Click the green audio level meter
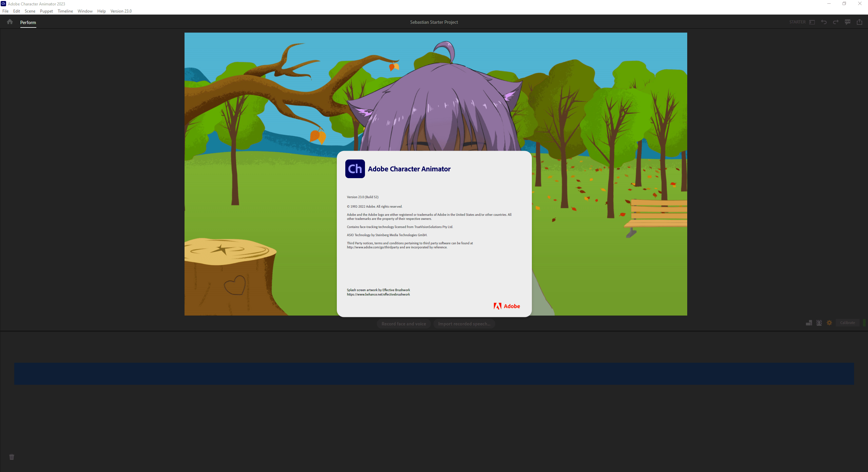The height and width of the screenshot is (472, 868). [864, 323]
